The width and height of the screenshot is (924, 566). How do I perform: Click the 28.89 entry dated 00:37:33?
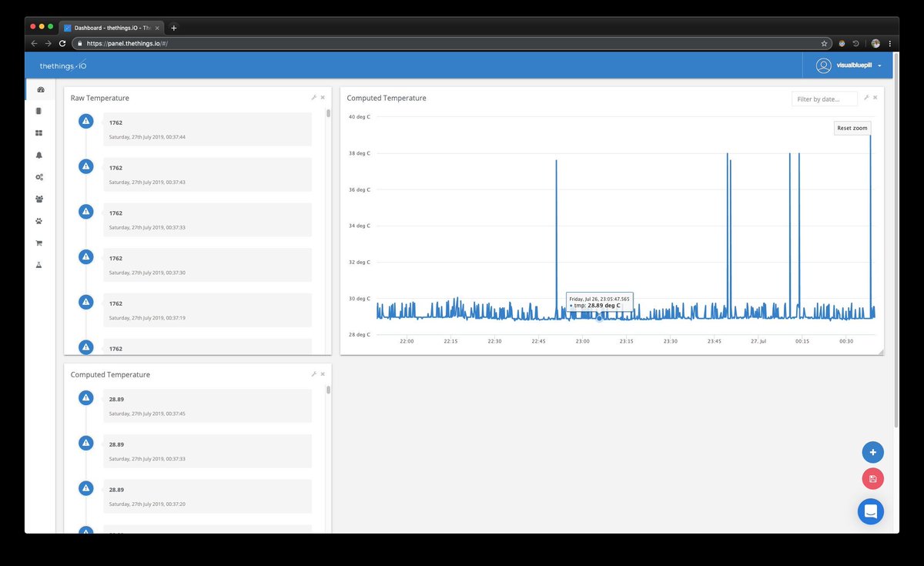pyautogui.click(x=208, y=450)
